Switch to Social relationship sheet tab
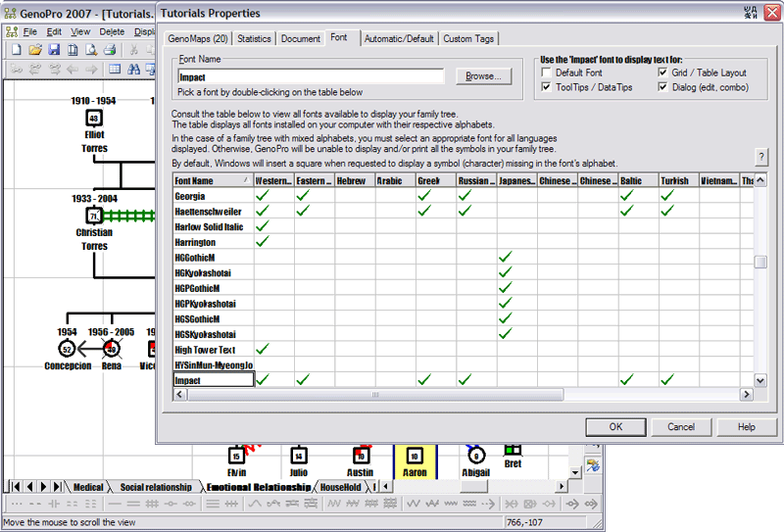The height and width of the screenshot is (532, 784). (156, 487)
